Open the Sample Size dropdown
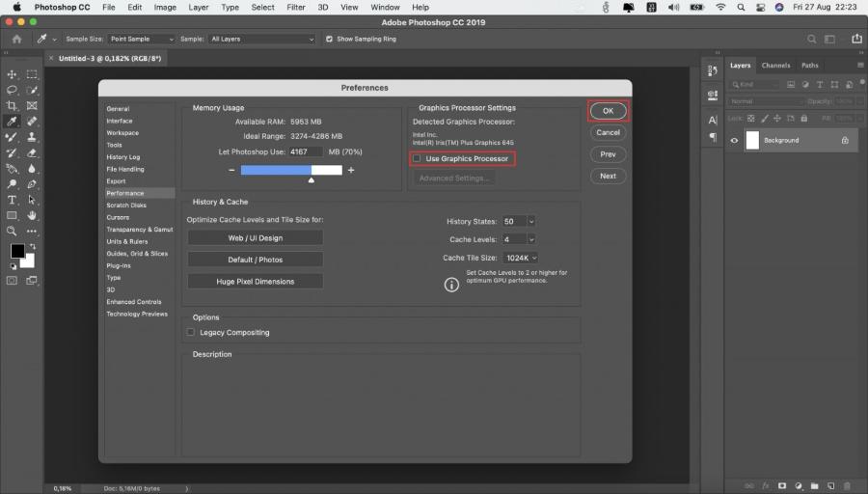This screenshot has width=868, height=494. [141, 39]
